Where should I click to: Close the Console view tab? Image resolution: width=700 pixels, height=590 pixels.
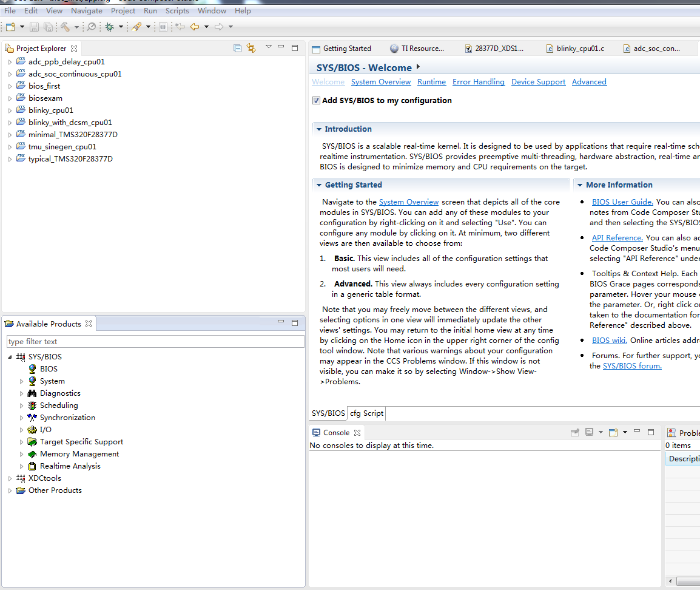pyautogui.click(x=357, y=432)
